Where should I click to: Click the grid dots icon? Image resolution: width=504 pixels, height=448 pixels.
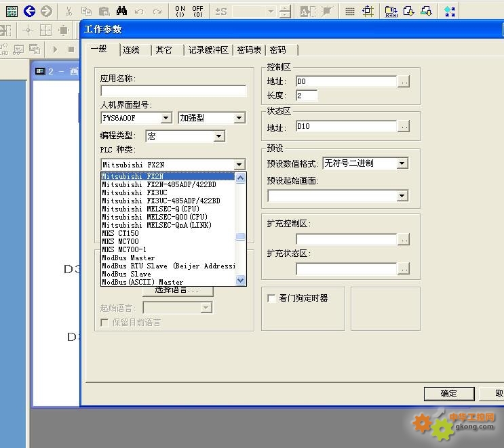click(x=350, y=12)
